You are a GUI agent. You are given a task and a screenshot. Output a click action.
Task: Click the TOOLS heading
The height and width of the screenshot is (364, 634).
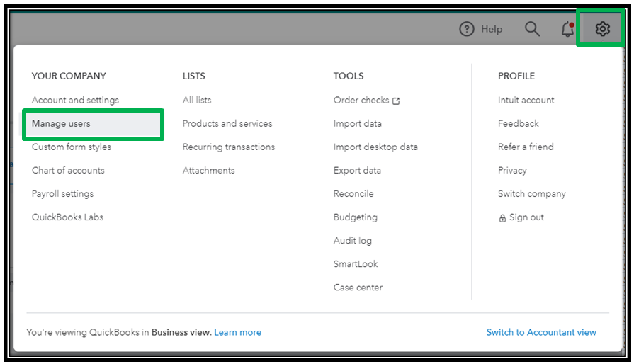[x=349, y=76]
